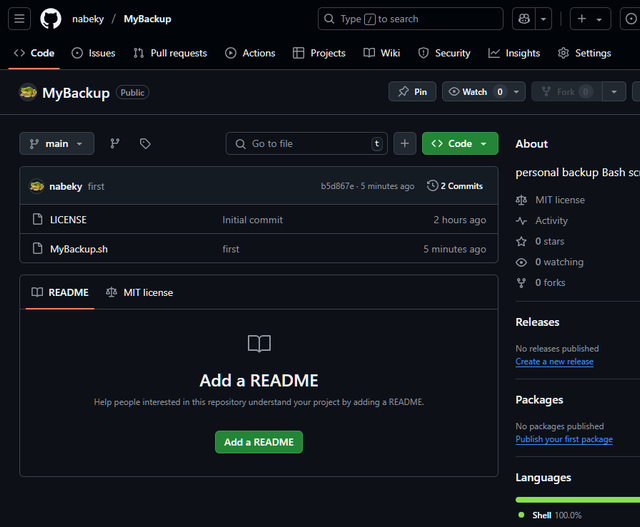
Task: Open the MIT license tab
Action: pyautogui.click(x=139, y=292)
